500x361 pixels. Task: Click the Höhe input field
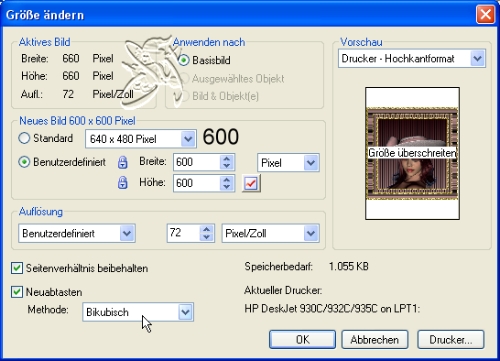[x=197, y=183]
